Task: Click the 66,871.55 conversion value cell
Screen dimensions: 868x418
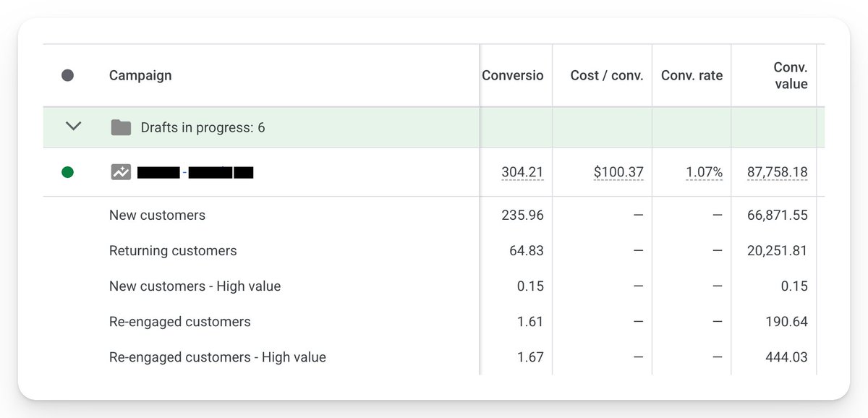Action: coord(778,215)
